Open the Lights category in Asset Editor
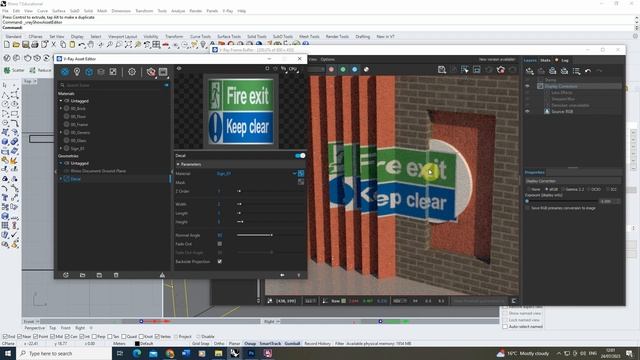Viewport: 640px width, 360px height. point(77,72)
